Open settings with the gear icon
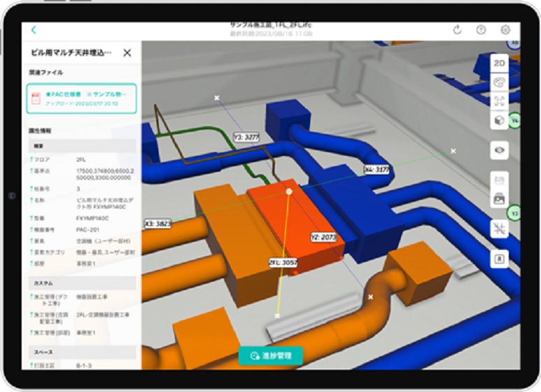 point(505,30)
